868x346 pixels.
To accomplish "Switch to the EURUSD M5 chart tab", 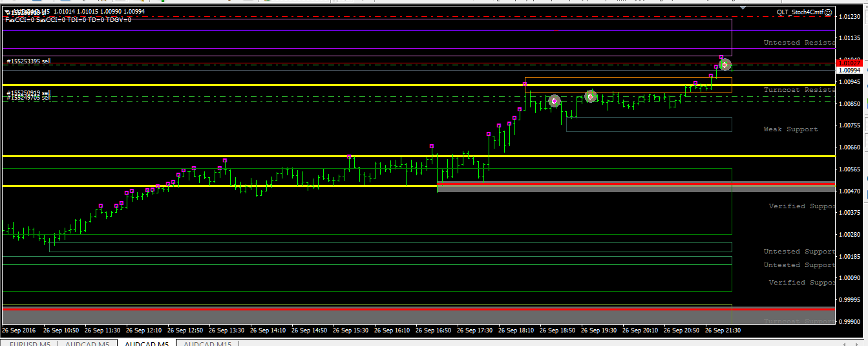I will pos(30,342).
